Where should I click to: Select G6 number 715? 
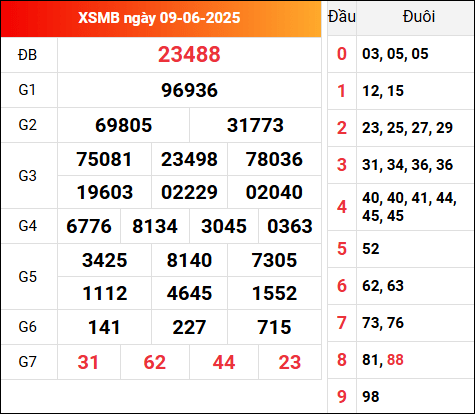click(x=274, y=327)
